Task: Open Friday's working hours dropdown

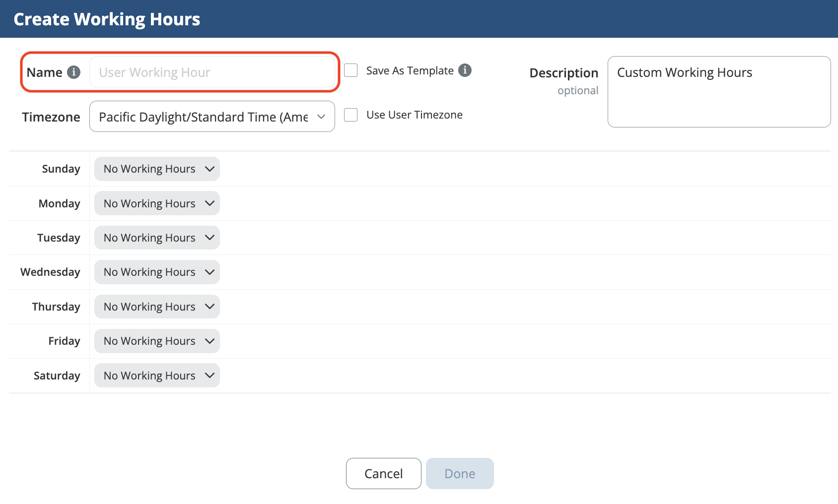Action: point(157,341)
